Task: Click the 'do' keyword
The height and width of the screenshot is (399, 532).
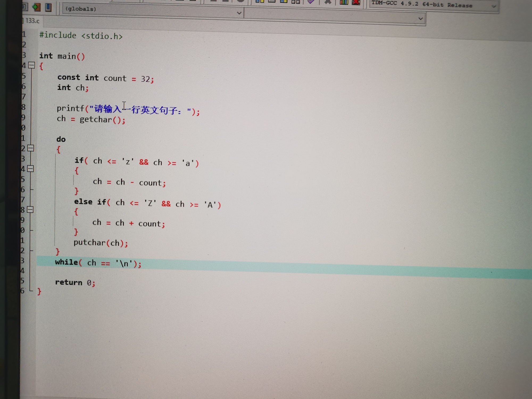Action: point(61,139)
